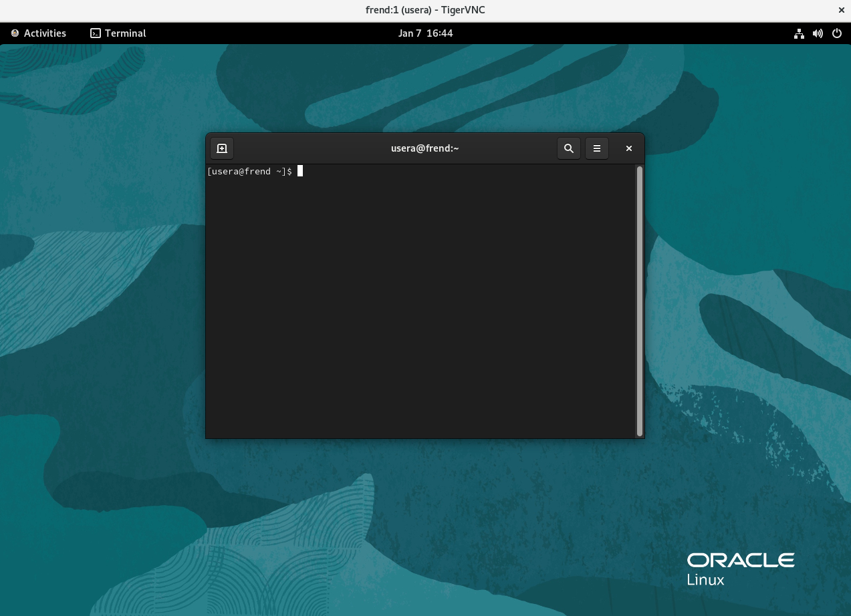851x616 pixels.
Task: Close the TigerVNC viewer window
Action: coord(841,10)
